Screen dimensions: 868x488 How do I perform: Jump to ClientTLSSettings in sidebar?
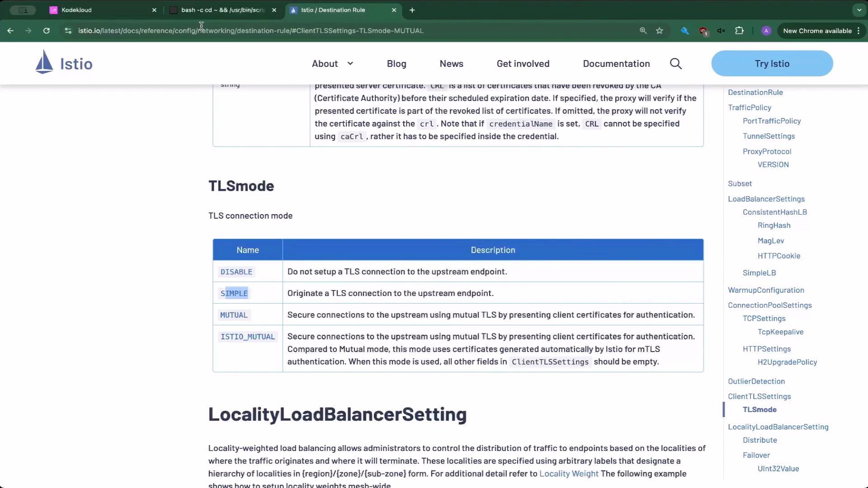[x=759, y=396]
